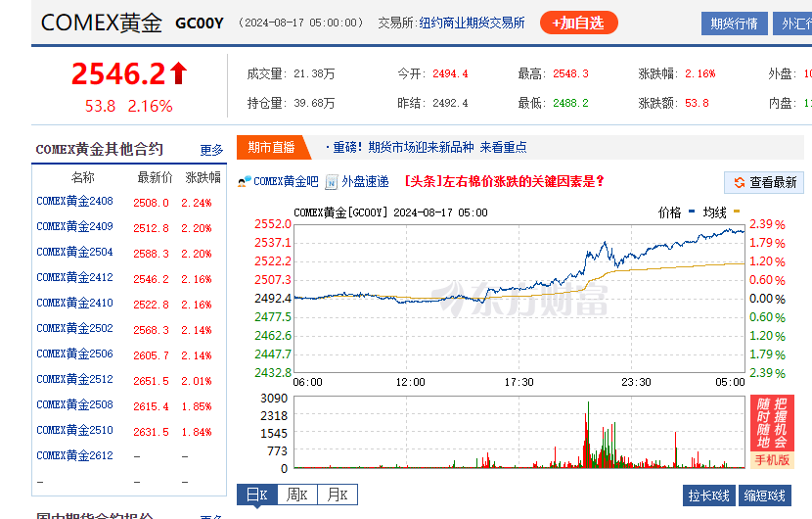Click the 最低 value 2488.2
The image size is (812, 519).
click(x=570, y=103)
